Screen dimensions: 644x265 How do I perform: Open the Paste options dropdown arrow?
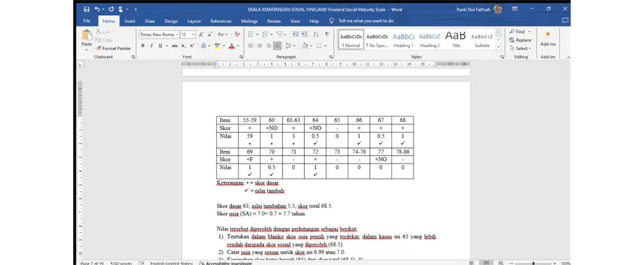tap(87, 49)
